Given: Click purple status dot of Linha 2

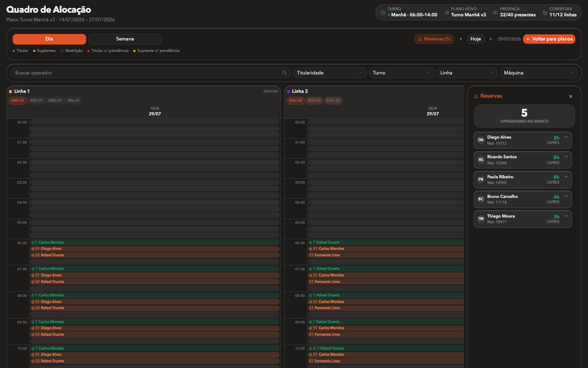Looking at the screenshot, I should pos(288,92).
